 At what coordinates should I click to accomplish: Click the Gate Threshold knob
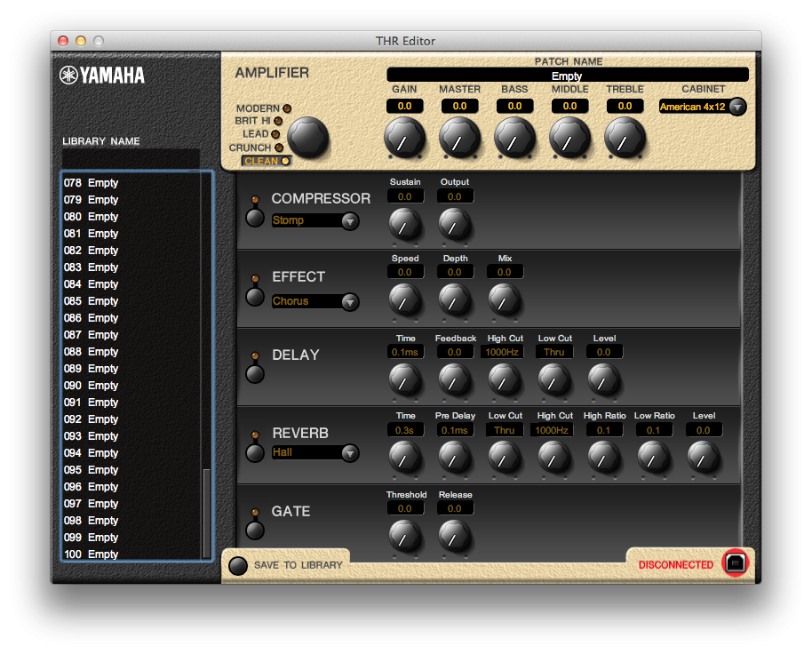(x=404, y=536)
